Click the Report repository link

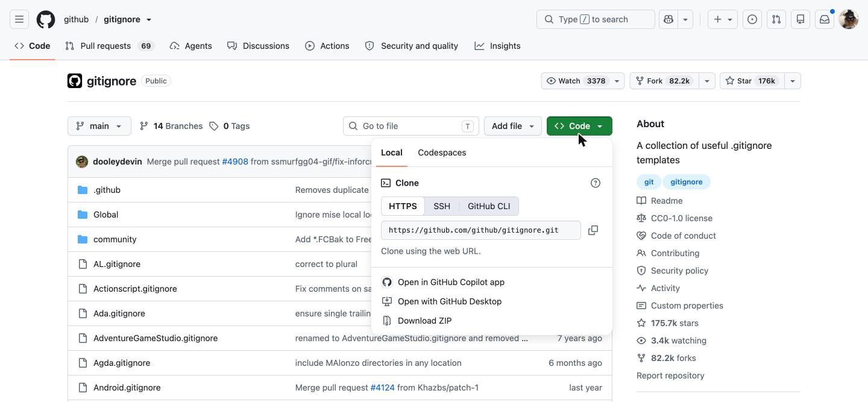[670, 375]
